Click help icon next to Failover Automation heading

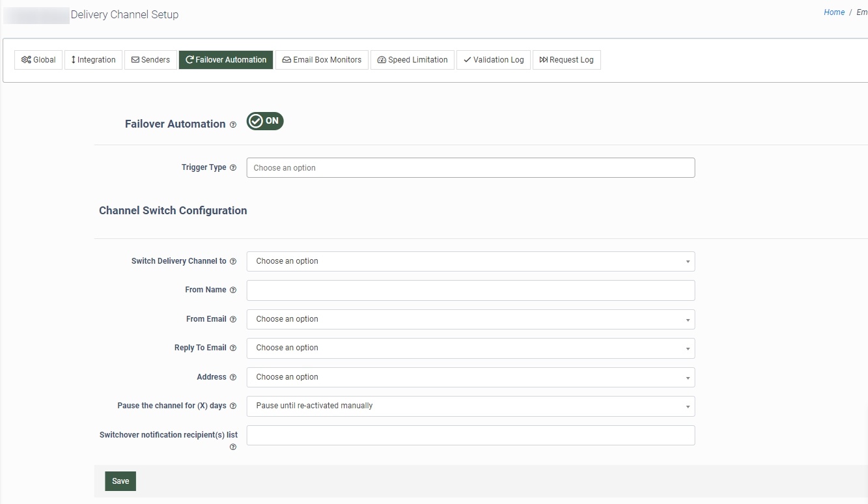point(233,124)
